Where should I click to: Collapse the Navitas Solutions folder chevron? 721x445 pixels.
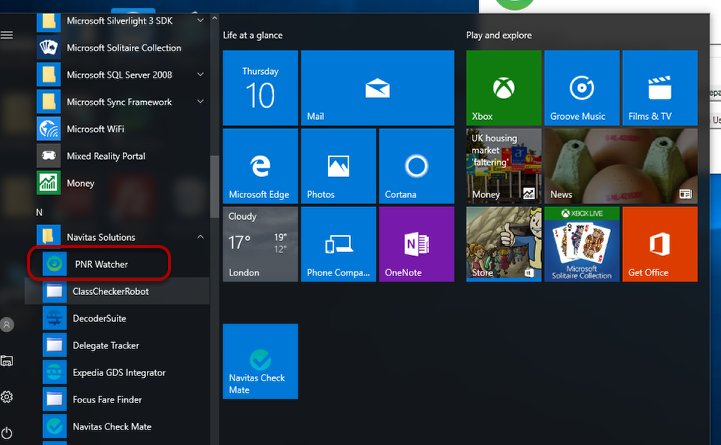point(200,237)
